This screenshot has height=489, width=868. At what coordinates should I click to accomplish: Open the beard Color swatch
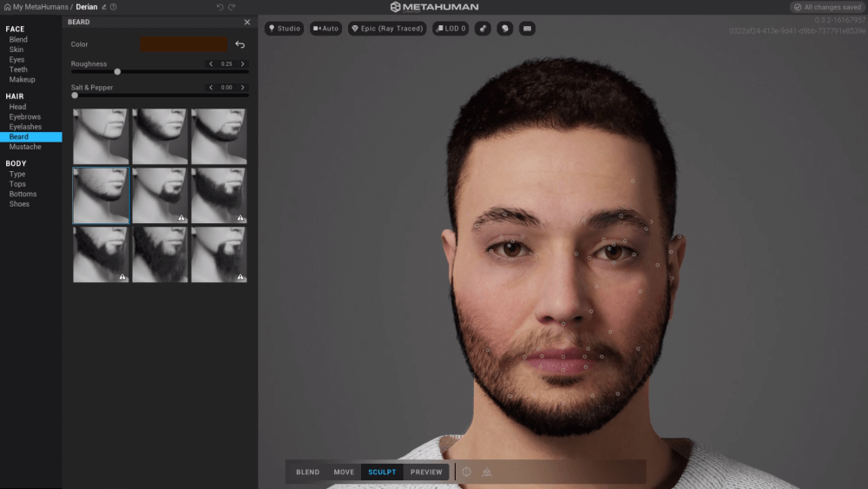(183, 44)
